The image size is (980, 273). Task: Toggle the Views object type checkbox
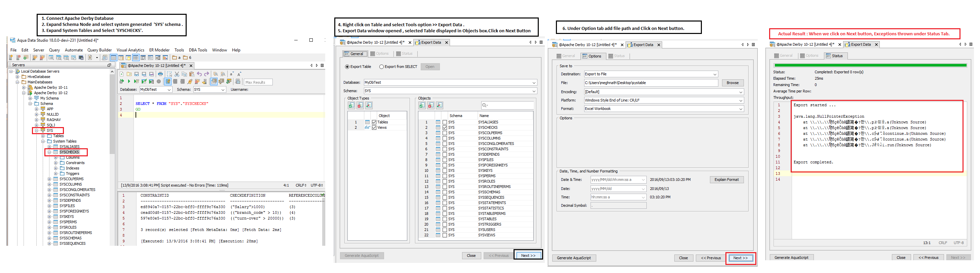click(374, 128)
